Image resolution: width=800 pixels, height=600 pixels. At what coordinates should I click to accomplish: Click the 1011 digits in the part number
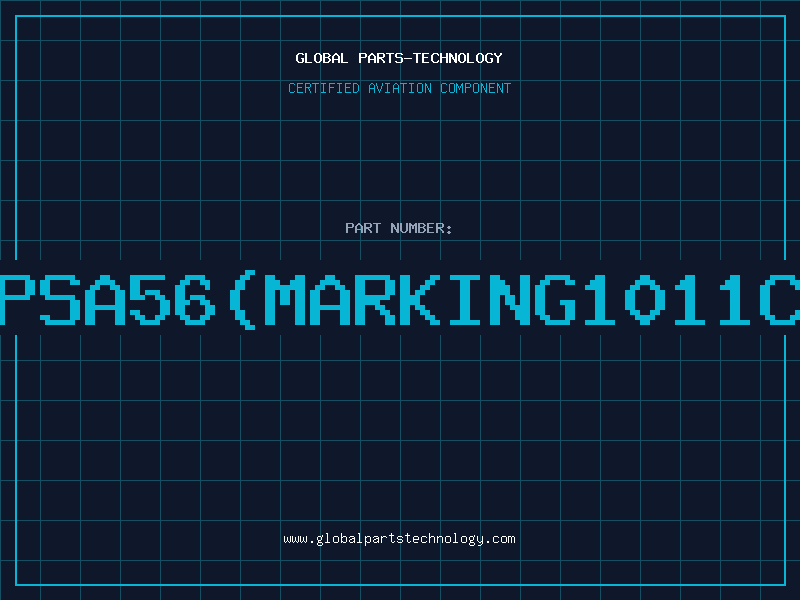click(667, 299)
